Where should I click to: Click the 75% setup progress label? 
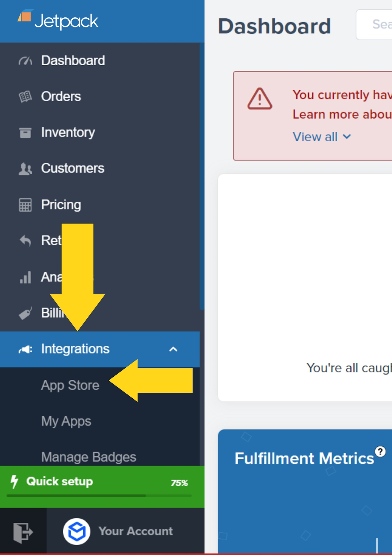point(179,483)
